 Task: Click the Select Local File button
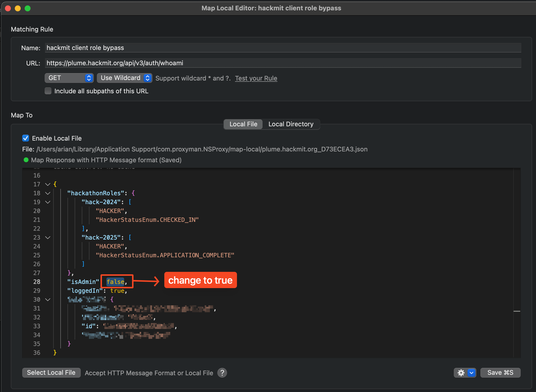51,373
